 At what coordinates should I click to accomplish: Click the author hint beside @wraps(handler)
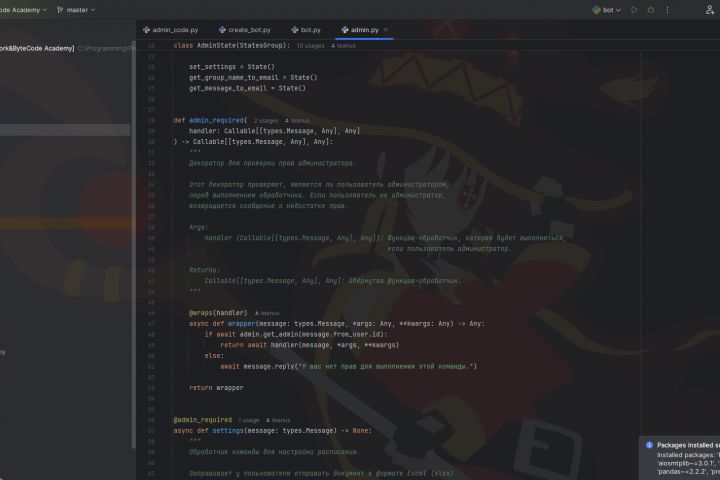point(267,313)
